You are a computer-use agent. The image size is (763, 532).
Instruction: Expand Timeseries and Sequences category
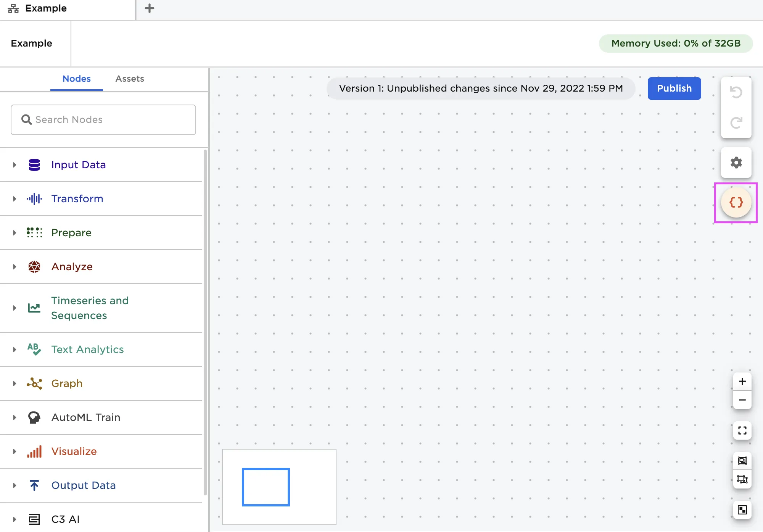coord(14,308)
